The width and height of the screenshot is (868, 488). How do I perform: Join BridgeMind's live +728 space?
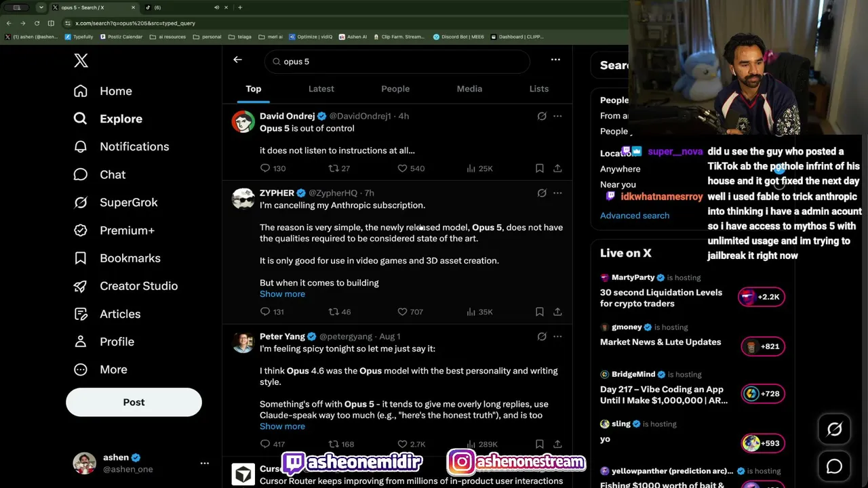(x=763, y=394)
